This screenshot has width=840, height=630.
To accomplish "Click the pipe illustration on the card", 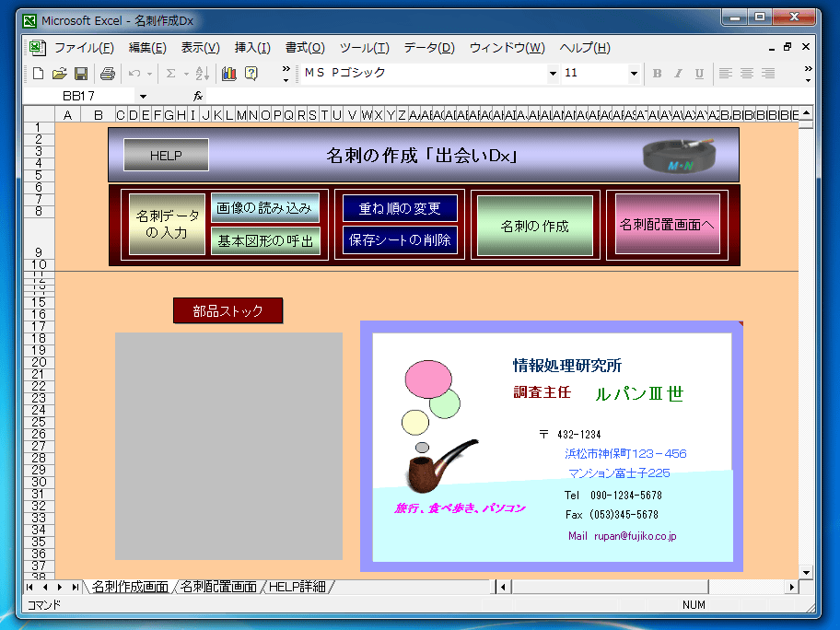I will [x=442, y=465].
